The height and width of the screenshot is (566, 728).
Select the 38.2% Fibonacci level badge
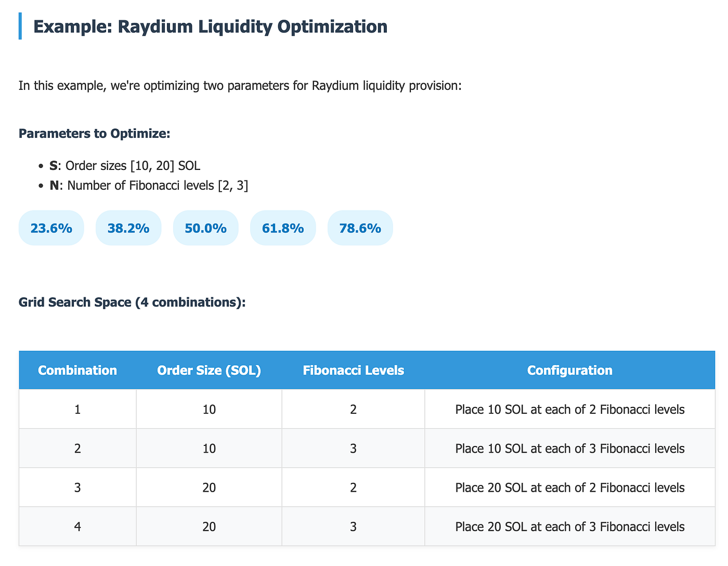(x=128, y=228)
